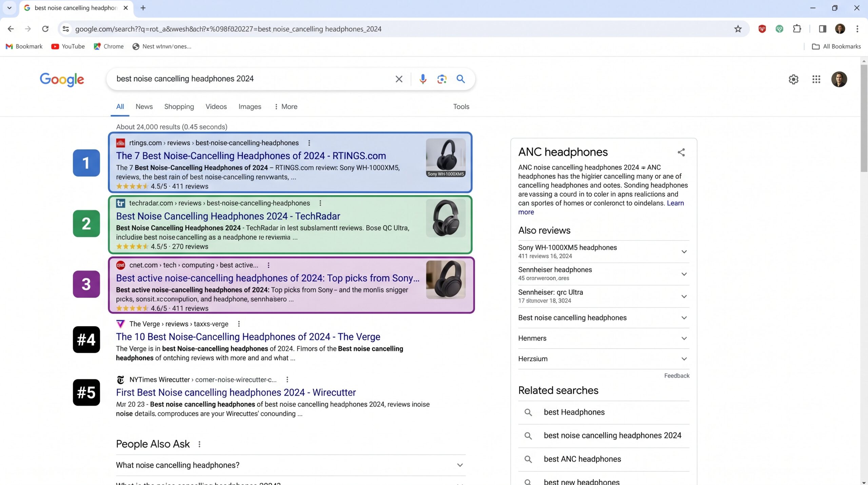Viewport: 868px width, 485px height.
Task: Open options menu for the Wirecutter result
Action: (x=287, y=379)
